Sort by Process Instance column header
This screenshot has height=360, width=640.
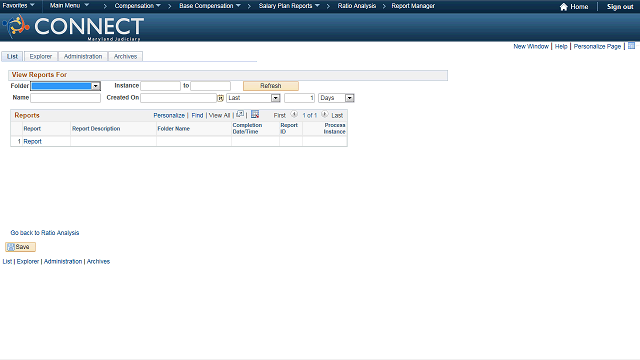point(334,128)
